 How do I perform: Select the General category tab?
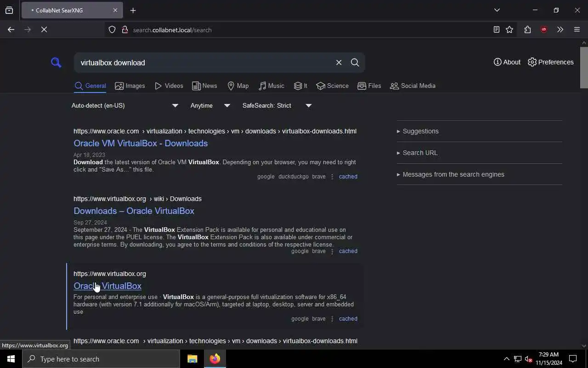pos(90,86)
